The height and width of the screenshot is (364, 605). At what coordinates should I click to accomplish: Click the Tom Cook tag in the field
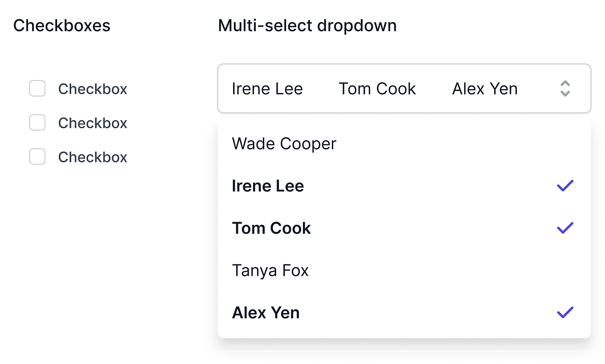(377, 89)
